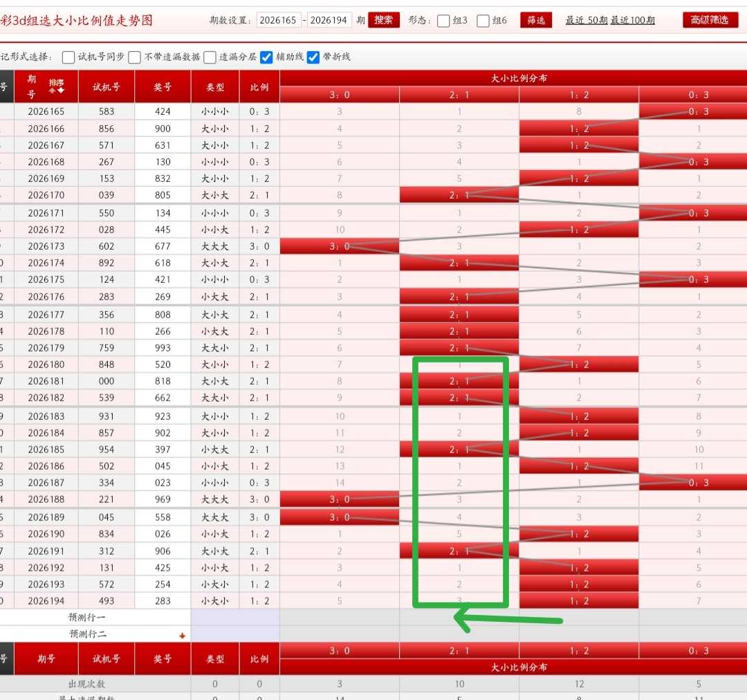
Task: Tick the 组6 form checkbox
Action: click(483, 21)
